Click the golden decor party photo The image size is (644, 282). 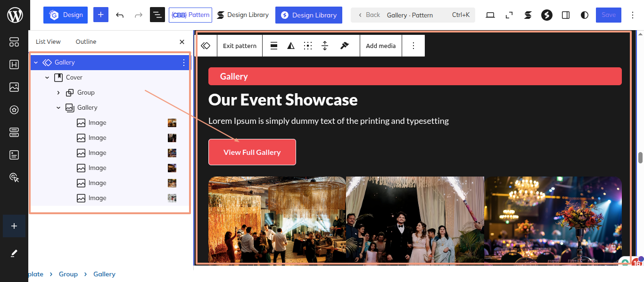(277, 220)
